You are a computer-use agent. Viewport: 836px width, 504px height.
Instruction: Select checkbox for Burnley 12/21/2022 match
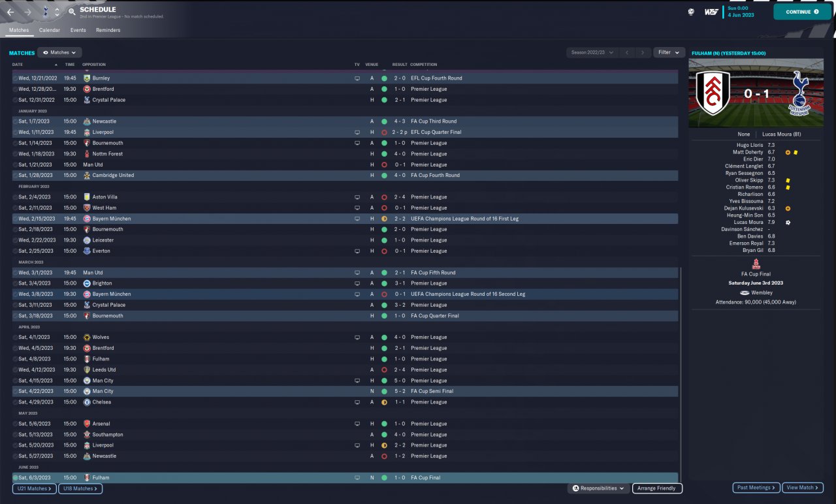16,78
